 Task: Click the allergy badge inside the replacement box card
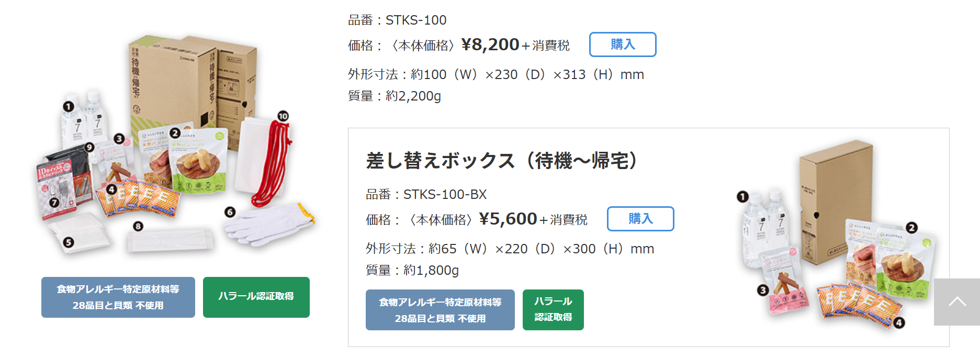pyautogui.click(x=440, y=310)
